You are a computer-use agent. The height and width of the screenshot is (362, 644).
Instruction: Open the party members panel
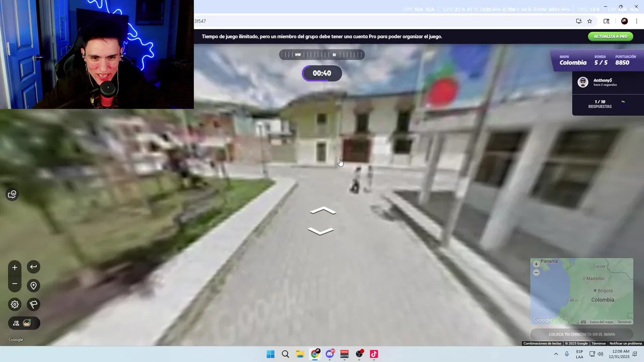click(x=16, y=323)
